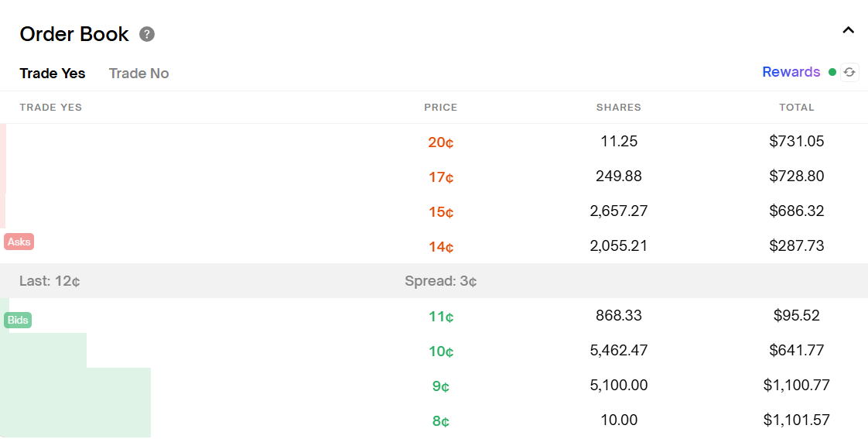The image size is (868, 439).
Task: Select the 9¢ bid price
Action: click(440, 386)
